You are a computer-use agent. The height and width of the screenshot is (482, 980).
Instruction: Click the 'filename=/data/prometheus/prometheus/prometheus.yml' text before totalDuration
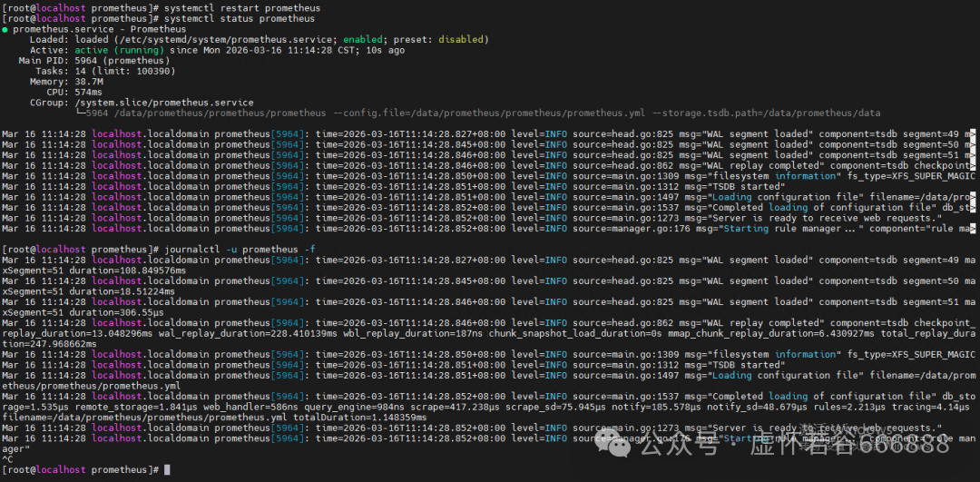144,417
